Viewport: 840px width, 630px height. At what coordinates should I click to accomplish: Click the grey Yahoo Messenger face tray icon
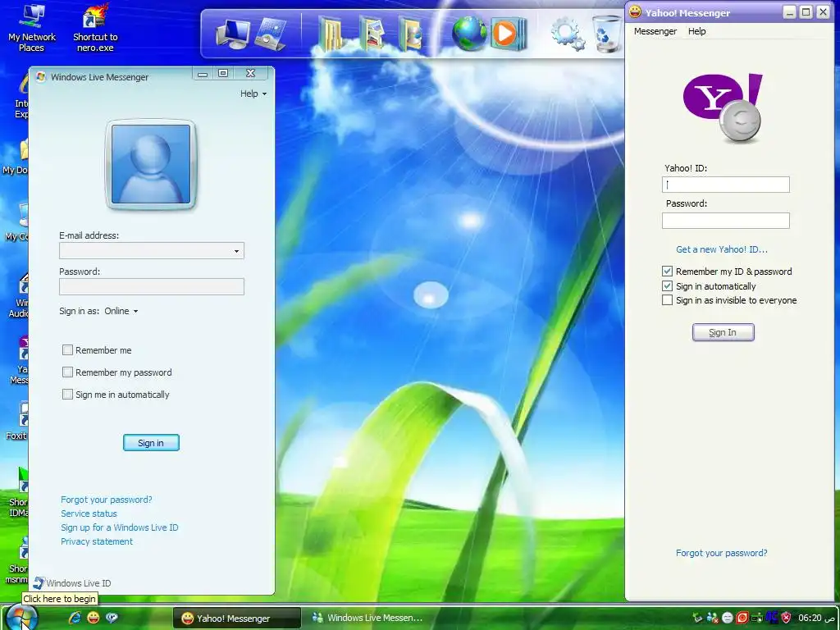click(x=727, y=618)
